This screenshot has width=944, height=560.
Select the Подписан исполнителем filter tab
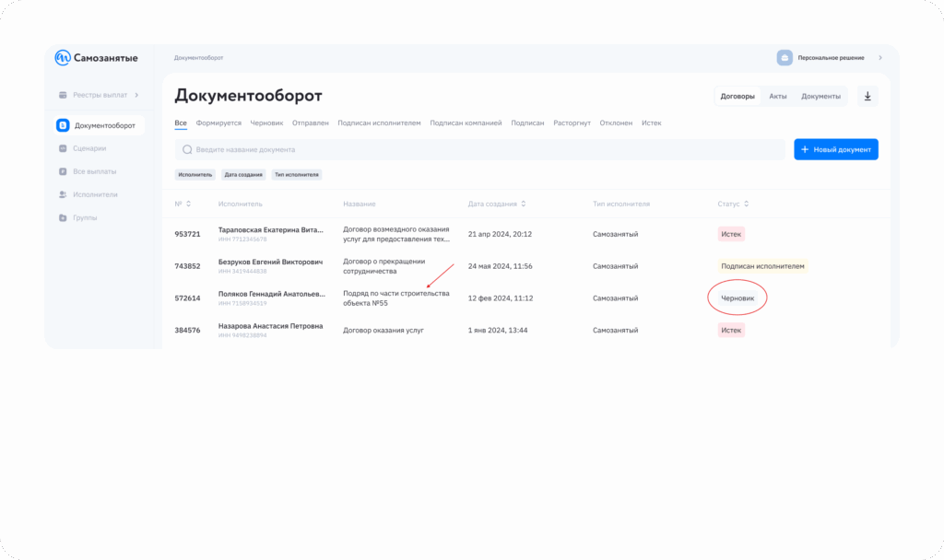pos(379,122)
